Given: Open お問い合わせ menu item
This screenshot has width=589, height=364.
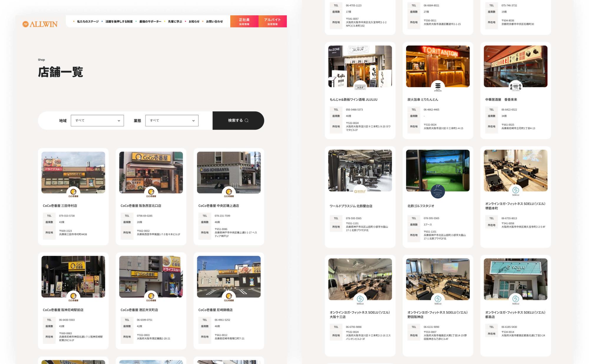Looking at the screenshot, I should click(x=214, y=21).
